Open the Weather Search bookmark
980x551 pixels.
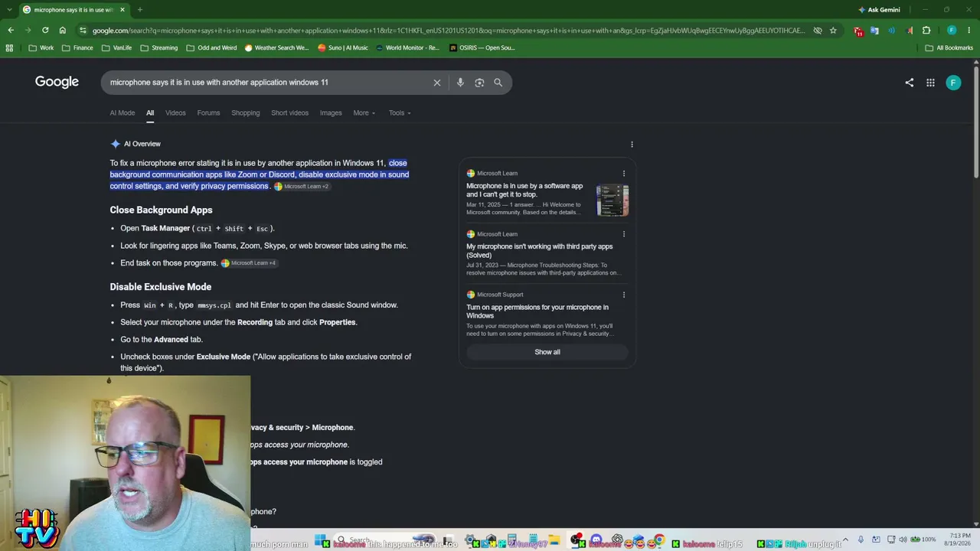276,47
